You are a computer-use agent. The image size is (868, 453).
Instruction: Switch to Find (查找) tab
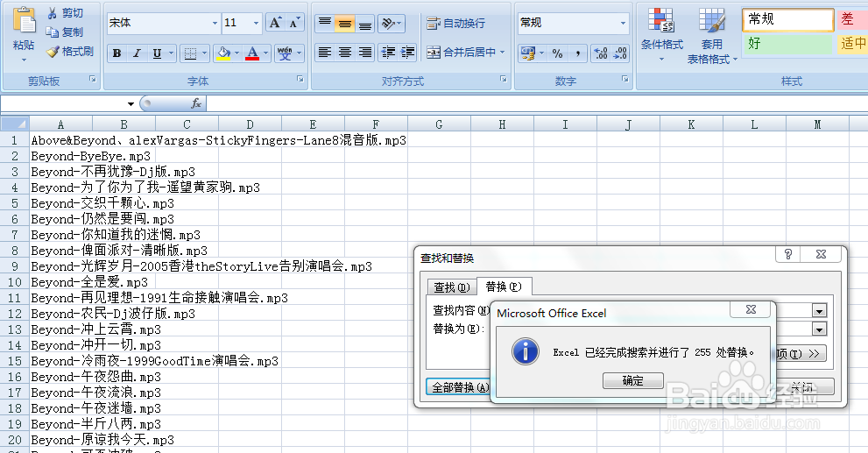452,287
